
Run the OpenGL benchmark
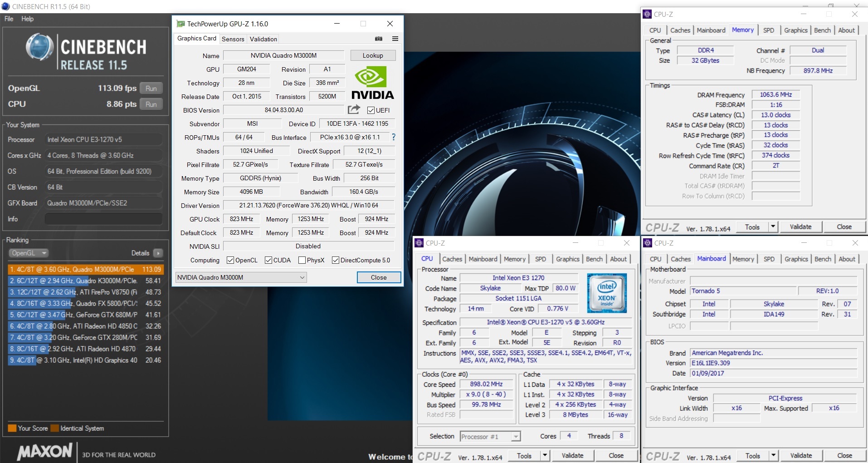click(x=151, y=89)
